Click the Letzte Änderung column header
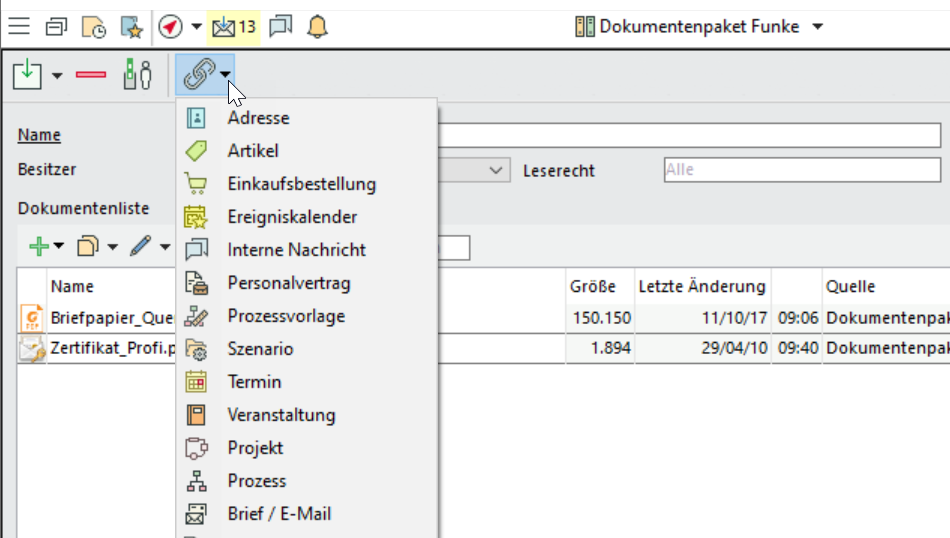 (701, 287)
